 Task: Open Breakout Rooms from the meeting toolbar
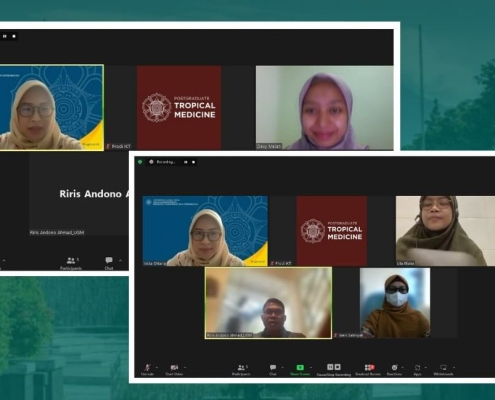[x=368, y=370]
